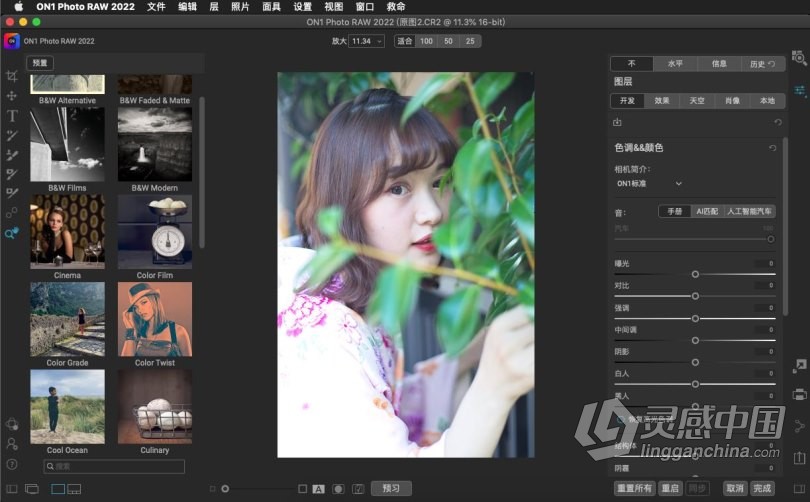
Task: Open the Color Twist preset category thumbnail
Action: click(x=155, y=319)
